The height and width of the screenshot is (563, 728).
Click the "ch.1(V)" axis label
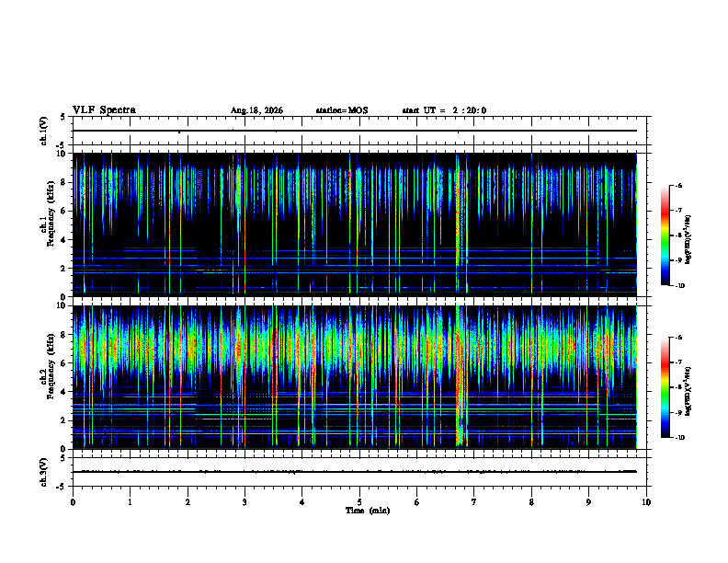43,131
